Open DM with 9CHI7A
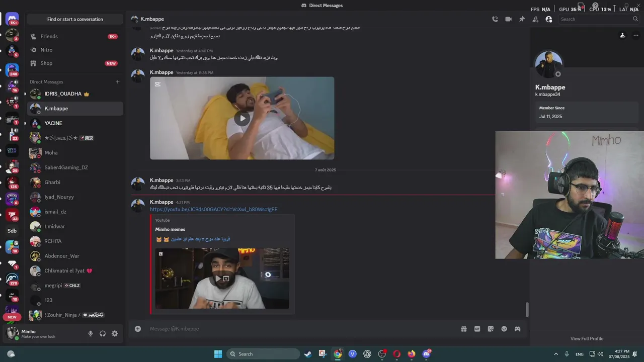The image size is (644, 362). coord(75,241)
